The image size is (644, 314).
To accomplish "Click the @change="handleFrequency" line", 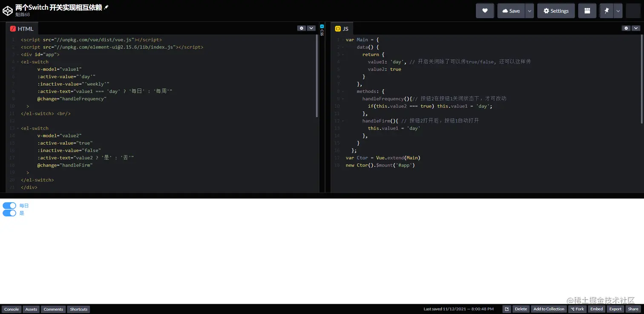I will click(72, 99).
